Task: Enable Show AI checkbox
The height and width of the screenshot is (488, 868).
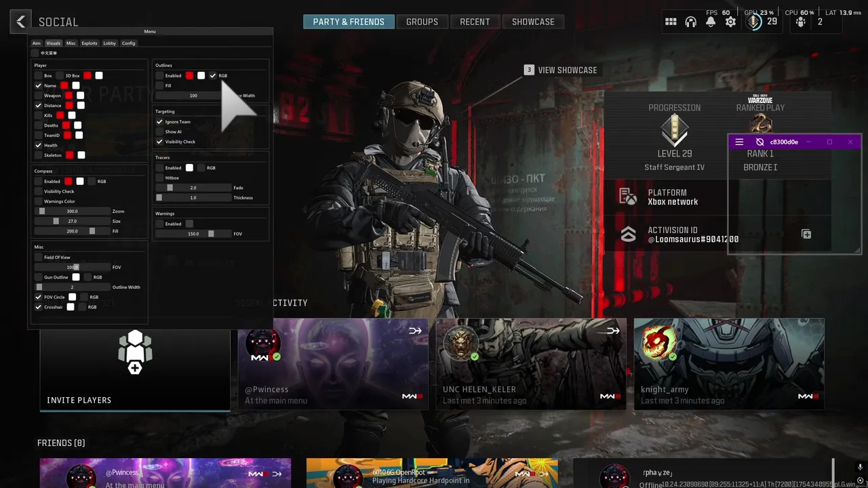Action: coord(159,131)
